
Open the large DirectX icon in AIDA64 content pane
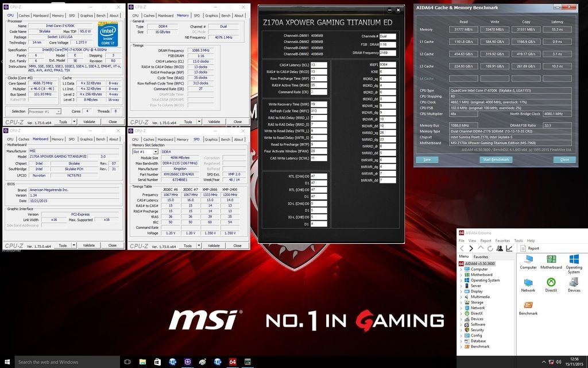(551, 285)
